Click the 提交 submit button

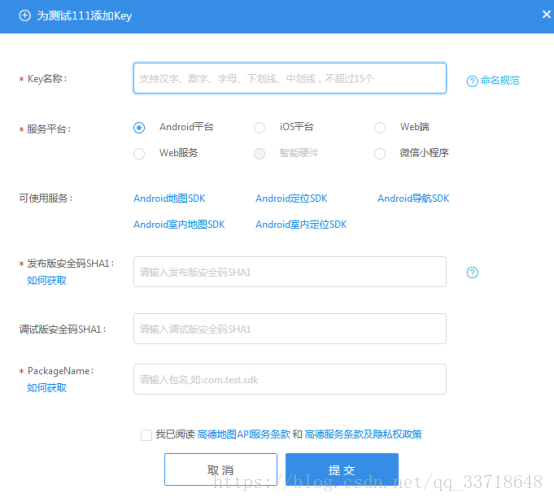tap(342, 469)
